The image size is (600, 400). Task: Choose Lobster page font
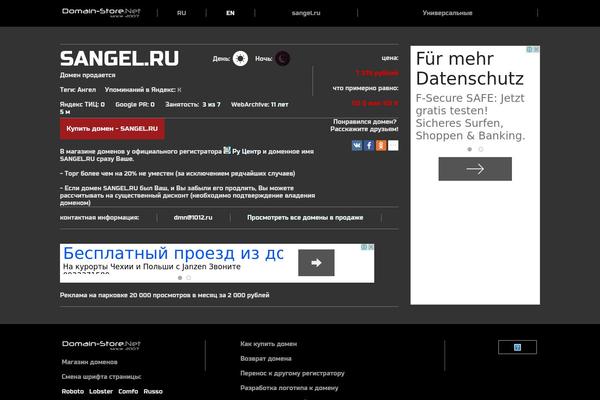(101, 391)
